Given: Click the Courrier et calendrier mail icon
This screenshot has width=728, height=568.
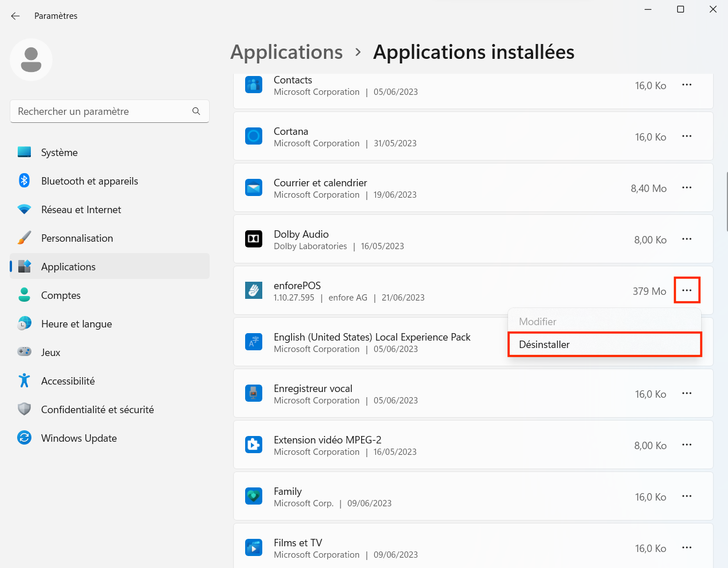Looking at the screenshot, I should (x=254, y=187).
